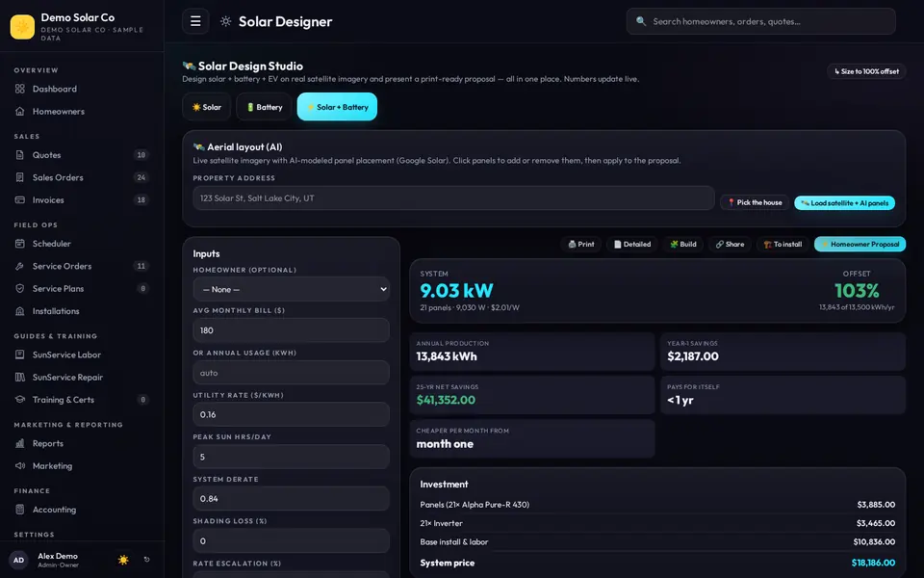Open Sales Orders in the sidebar

click(82, 177)
